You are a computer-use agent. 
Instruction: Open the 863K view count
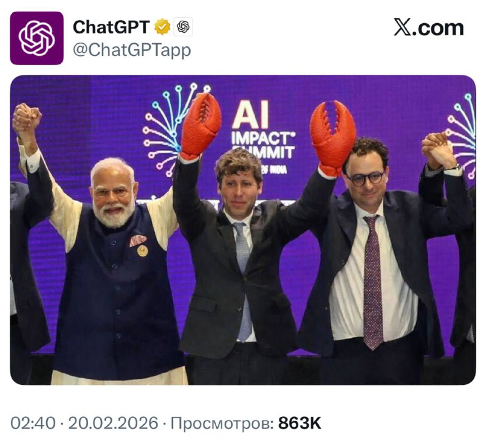coord(299,423)
